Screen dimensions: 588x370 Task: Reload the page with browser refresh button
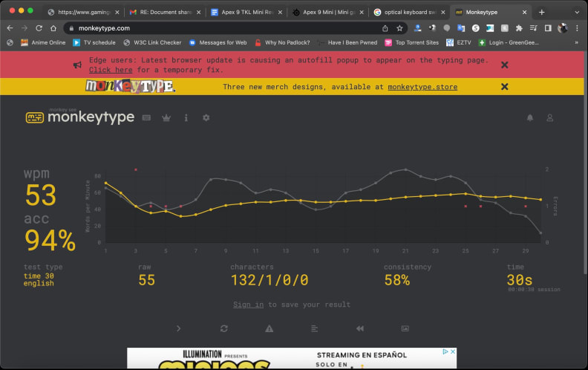pyautogui.click(x=39, y=28)
